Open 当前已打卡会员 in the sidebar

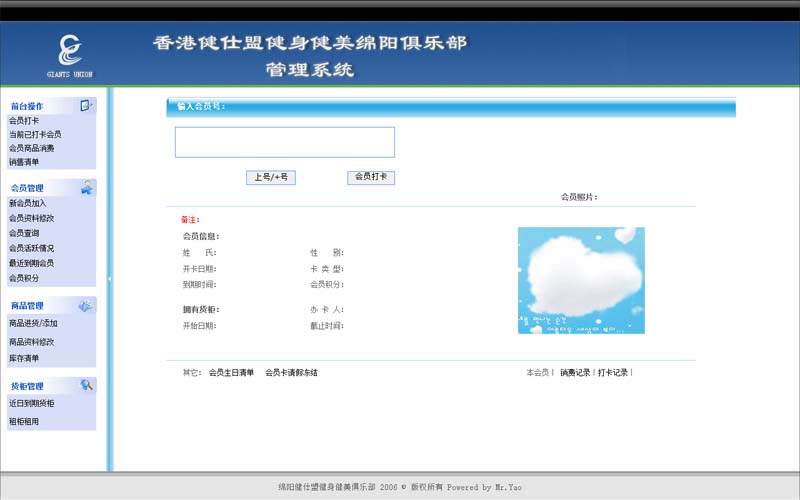point(35,134)
